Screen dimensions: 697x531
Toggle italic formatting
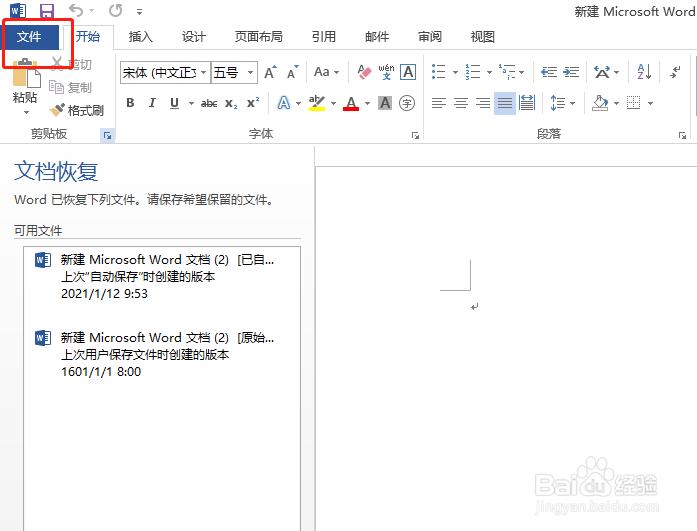[x=152, y=103]
